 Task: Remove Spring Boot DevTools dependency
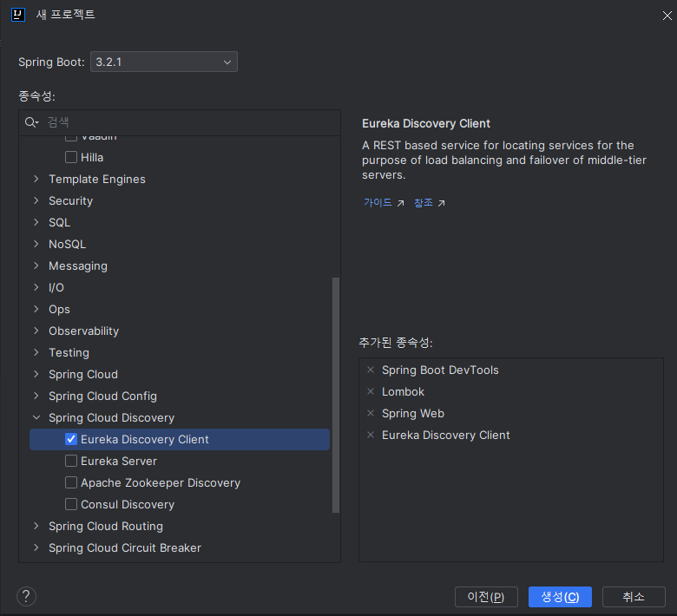pyautogui.click(x=371, y=370)
